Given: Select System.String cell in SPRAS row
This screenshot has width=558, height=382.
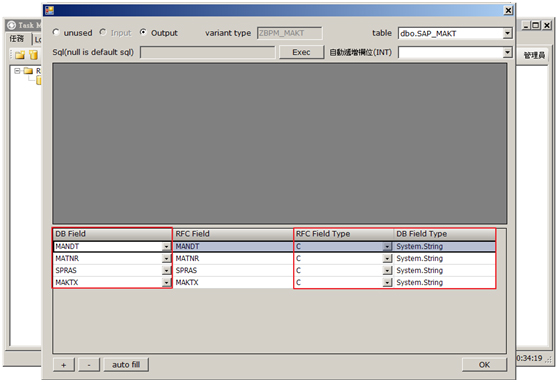Looking at the screenshot, I should pos(444,271).
